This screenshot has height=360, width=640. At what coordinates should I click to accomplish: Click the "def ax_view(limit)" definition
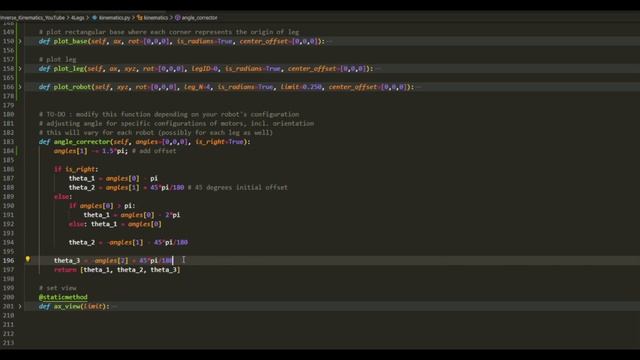point(74,306)
